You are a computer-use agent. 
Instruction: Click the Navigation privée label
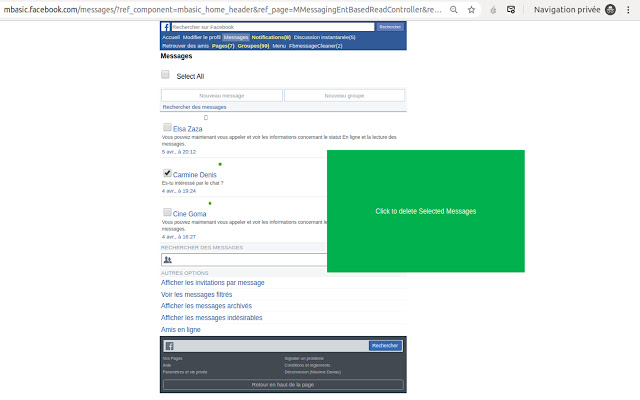[567, 10]
